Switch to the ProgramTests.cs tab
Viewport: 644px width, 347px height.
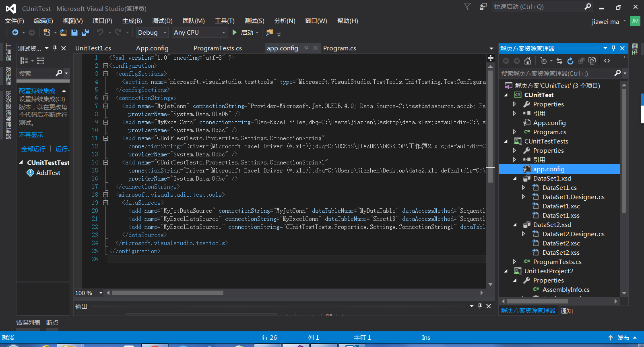218,48
